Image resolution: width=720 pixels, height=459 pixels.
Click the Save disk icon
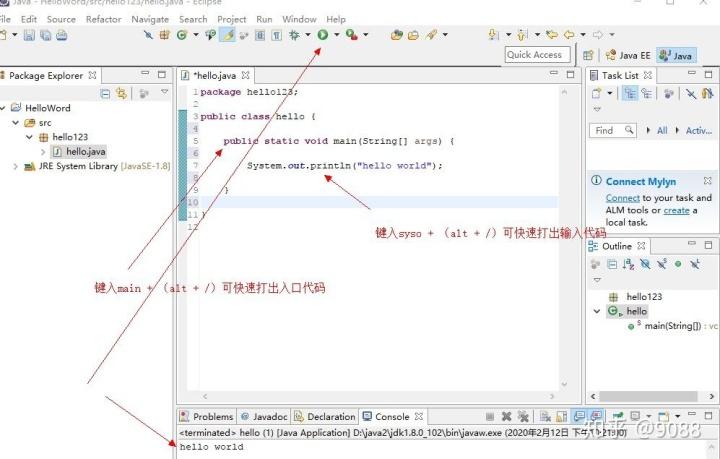pyautogui.click(x=29, y=35)
